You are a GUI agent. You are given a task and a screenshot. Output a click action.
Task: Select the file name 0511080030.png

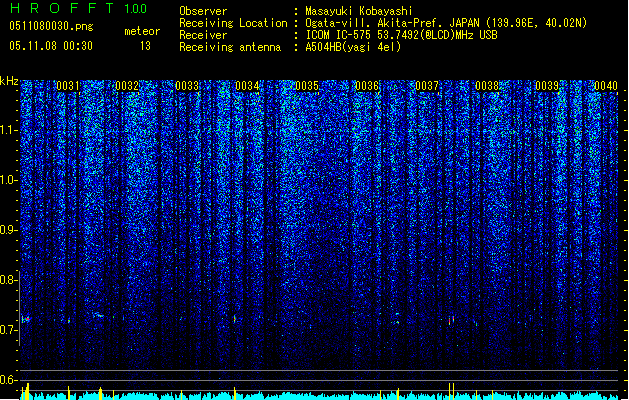click(51, 26)
